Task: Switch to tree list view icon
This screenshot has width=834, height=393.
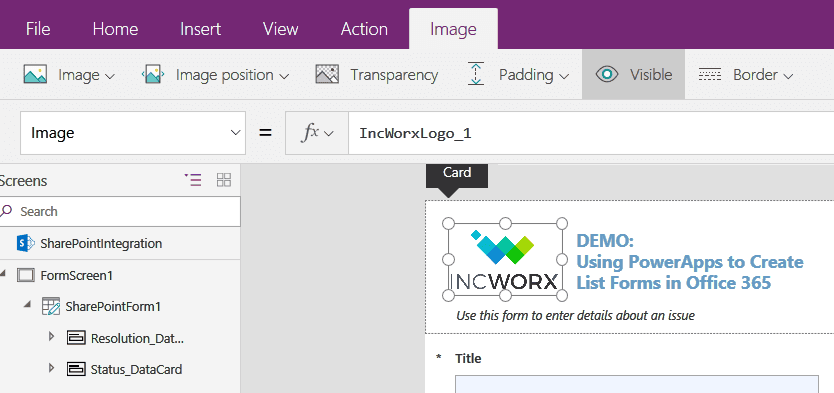Action: pos(193,180)
